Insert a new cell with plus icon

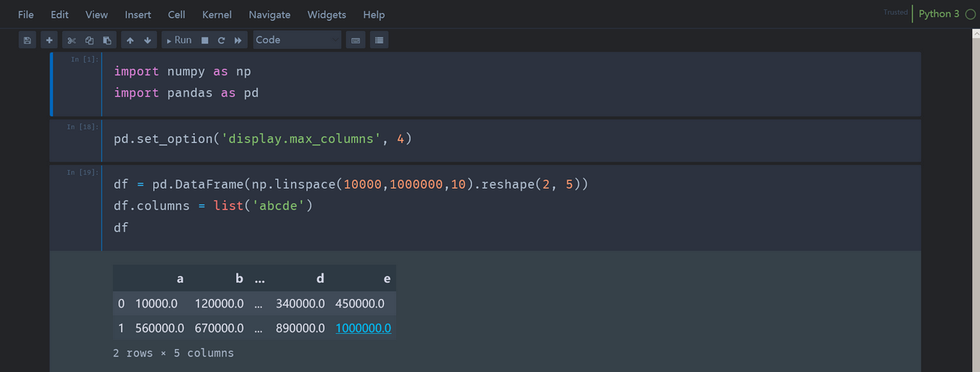click(49, 40)
